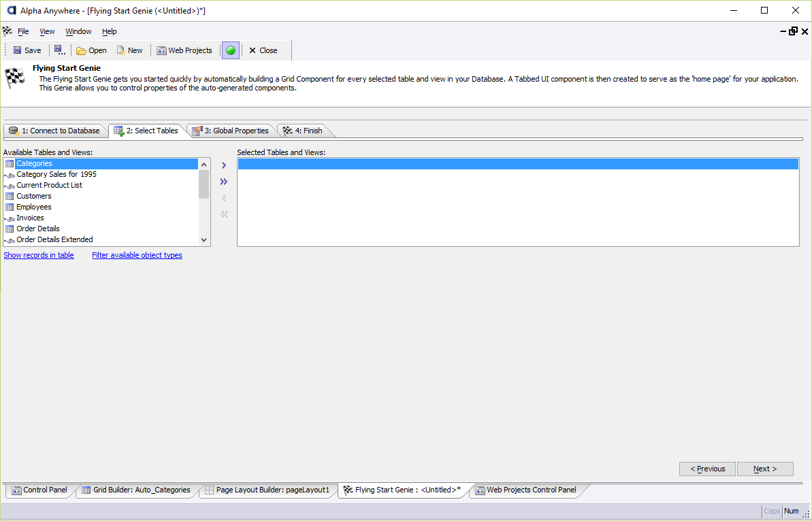This screenshot has height=521, width=812.
Task: Open the View menu
Action: pos(47,31)
